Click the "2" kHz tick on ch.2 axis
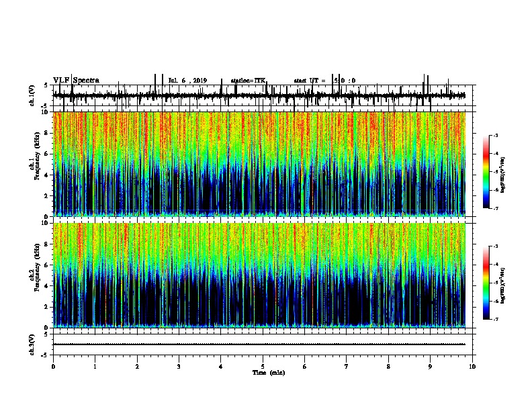532x411 pixels. [47, 307]
